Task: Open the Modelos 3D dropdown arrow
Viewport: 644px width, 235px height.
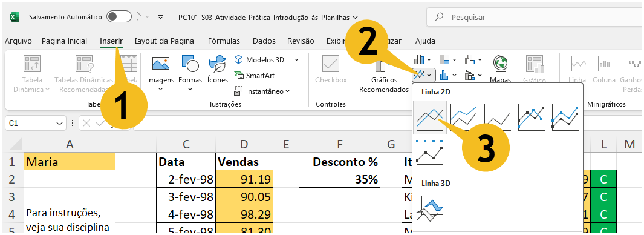Action: (296, 60)
